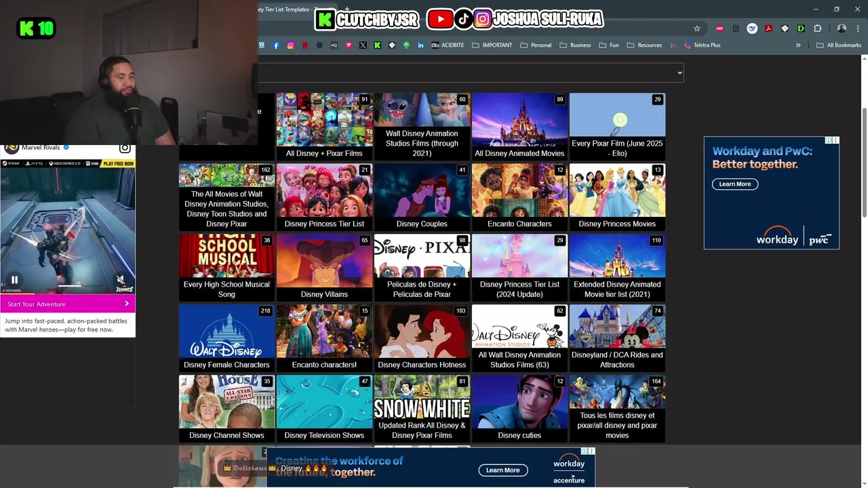Open the Instagram bookmark in bookmarks bar
This screenshot has width=868, height=488.
tap(290, 45)
